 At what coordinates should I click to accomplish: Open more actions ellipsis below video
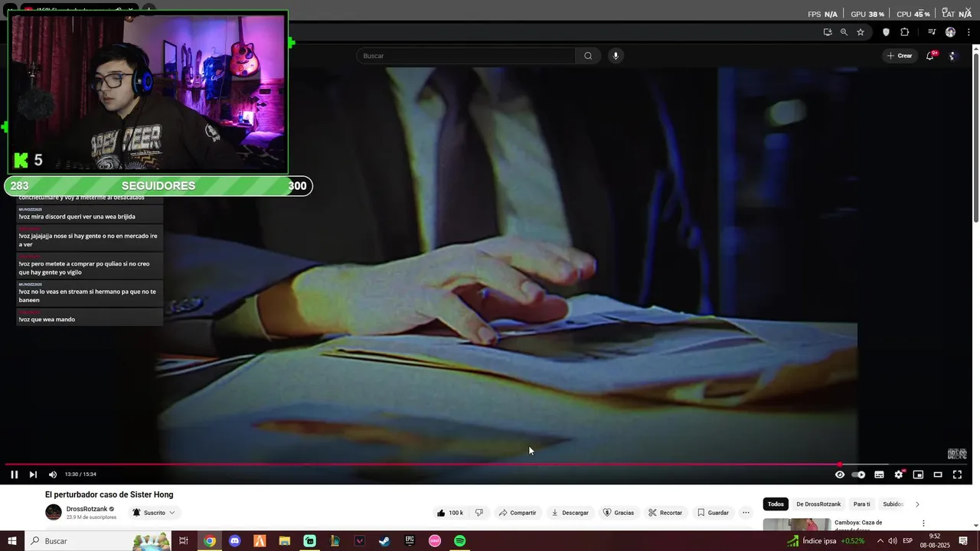coord(746,513)
